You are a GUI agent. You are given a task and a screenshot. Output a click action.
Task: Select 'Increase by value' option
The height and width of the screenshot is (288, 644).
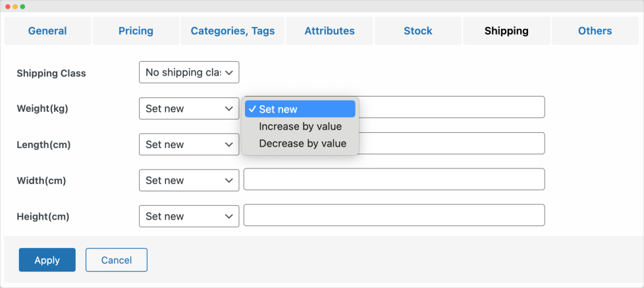300,126
